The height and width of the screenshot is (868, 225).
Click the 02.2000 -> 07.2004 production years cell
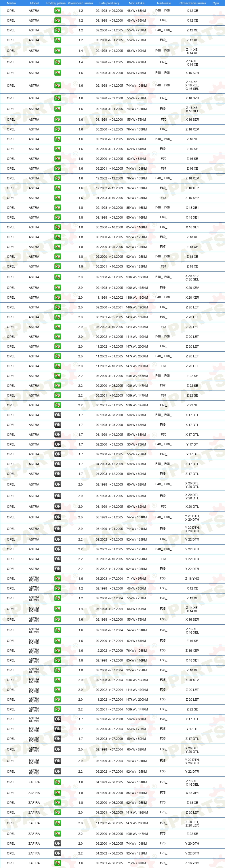[109, 729]
